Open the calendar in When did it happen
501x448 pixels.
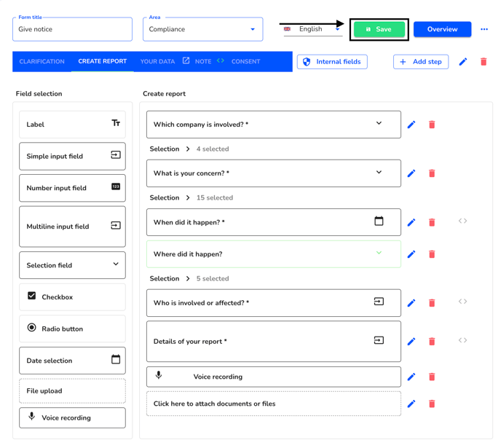click(379, 221)
